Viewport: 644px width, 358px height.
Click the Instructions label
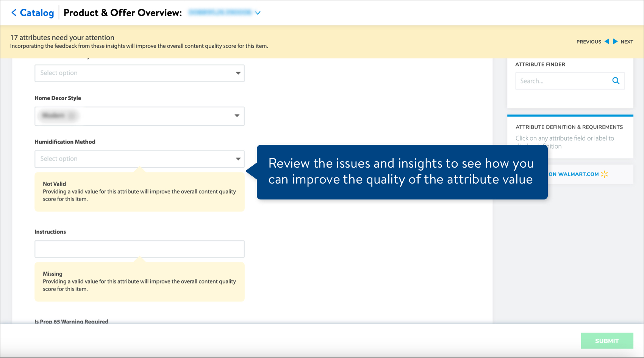pyautogui.click(x=50, y=232)
